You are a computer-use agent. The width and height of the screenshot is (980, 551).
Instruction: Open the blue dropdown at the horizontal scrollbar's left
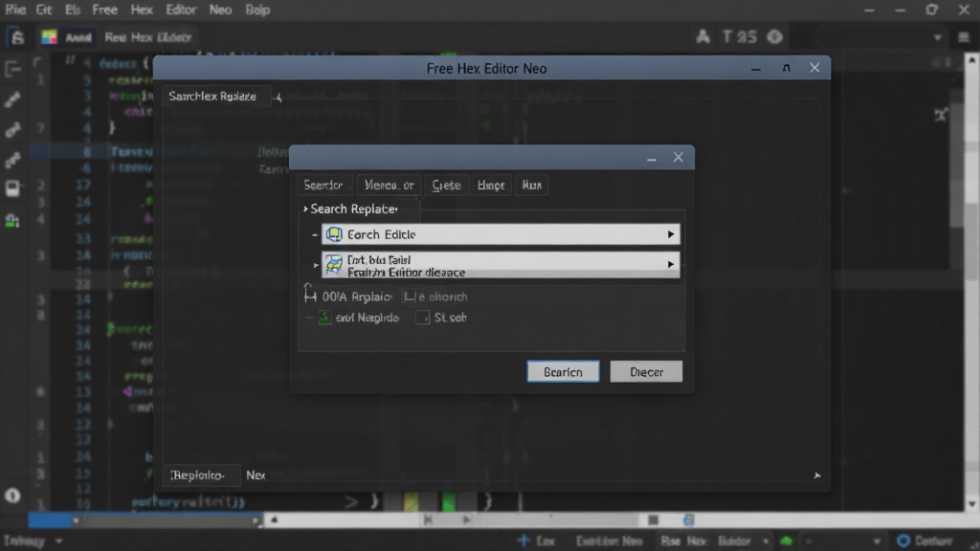[76, 520]
